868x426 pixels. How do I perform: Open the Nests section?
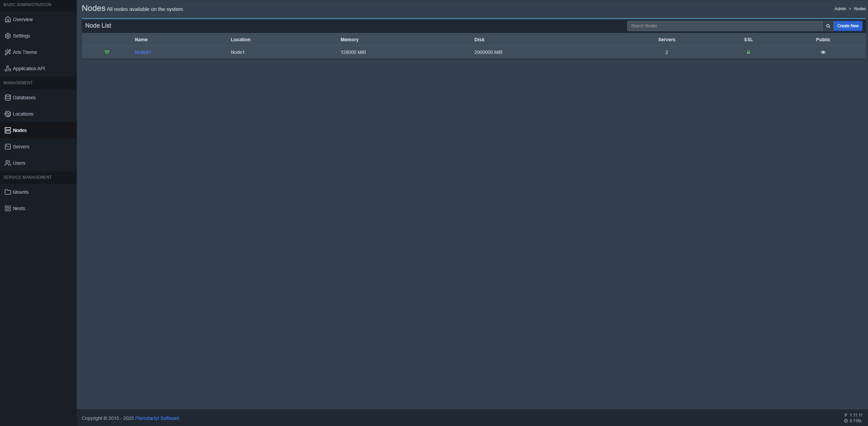click(38, 208)
